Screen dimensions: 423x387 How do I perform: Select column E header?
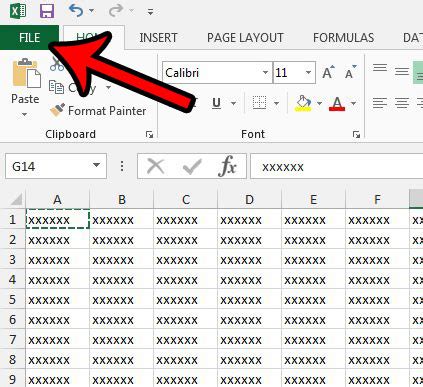(313, 200)
